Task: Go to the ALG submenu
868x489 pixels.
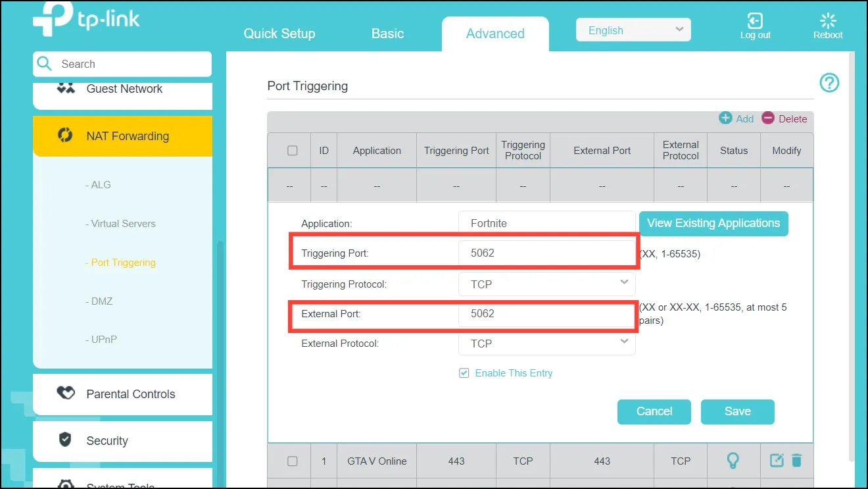Action: pyautogui.click(x=98, y=185)
